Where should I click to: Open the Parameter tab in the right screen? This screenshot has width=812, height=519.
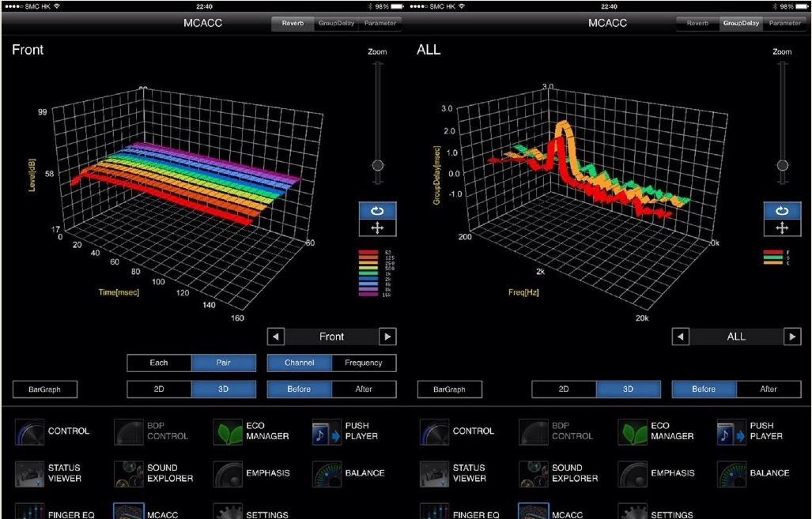(784, 24)
